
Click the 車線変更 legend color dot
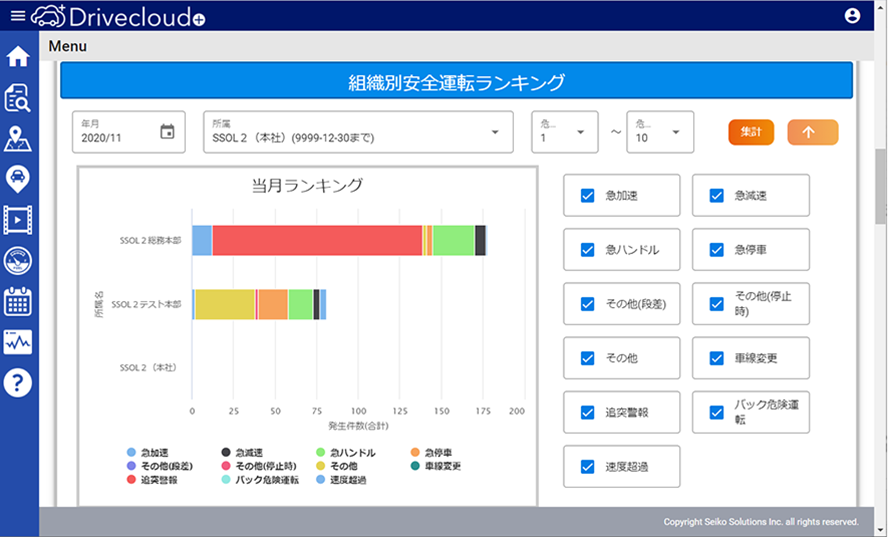point(415,466)
